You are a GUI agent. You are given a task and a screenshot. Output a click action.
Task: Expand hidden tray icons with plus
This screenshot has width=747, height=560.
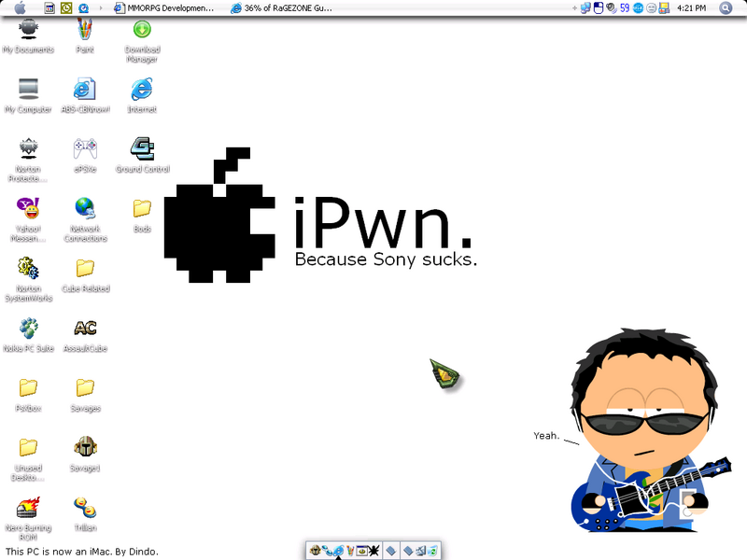574,7
